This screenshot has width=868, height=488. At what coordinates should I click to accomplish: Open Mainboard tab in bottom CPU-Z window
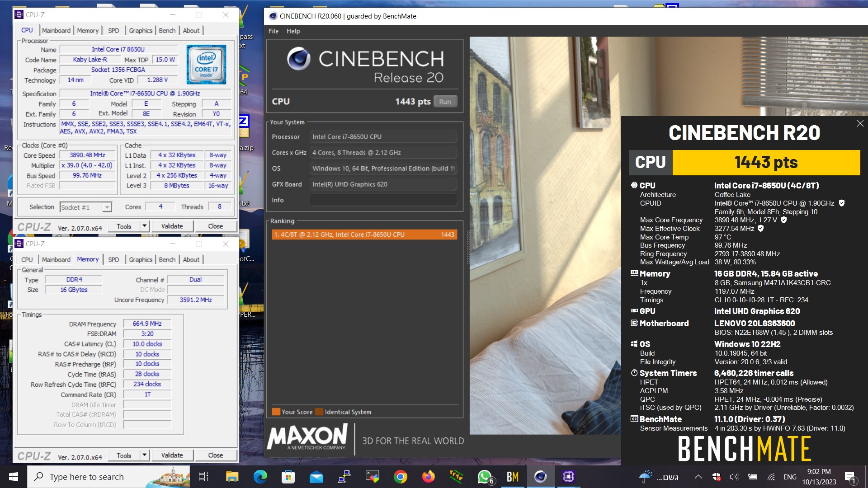[57, 259]
